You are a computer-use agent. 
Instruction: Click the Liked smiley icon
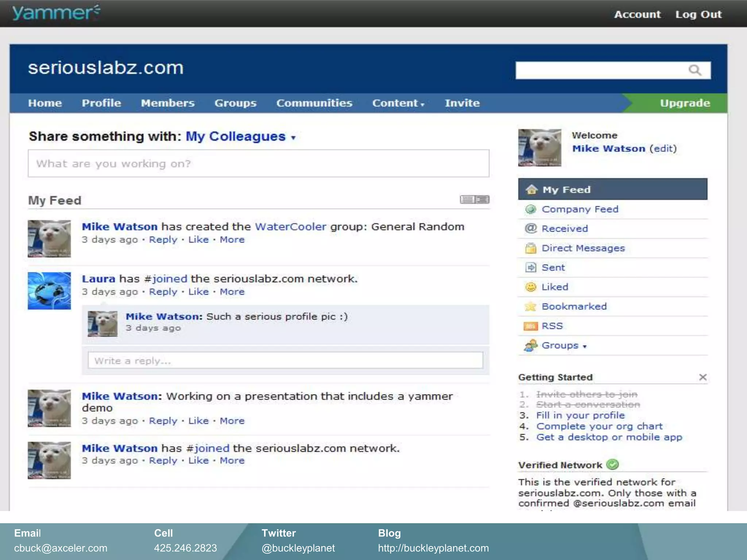[x=531, y=287]
